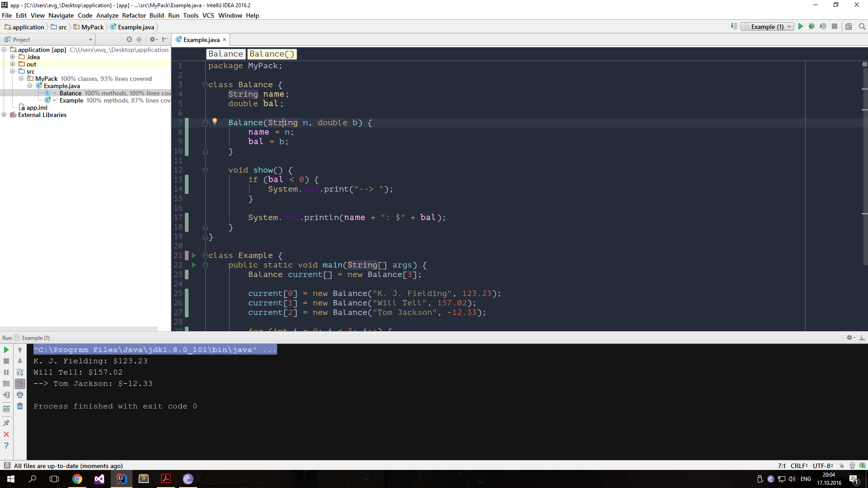Click ENG language indicator in system tray

click(x=806, y=479)
